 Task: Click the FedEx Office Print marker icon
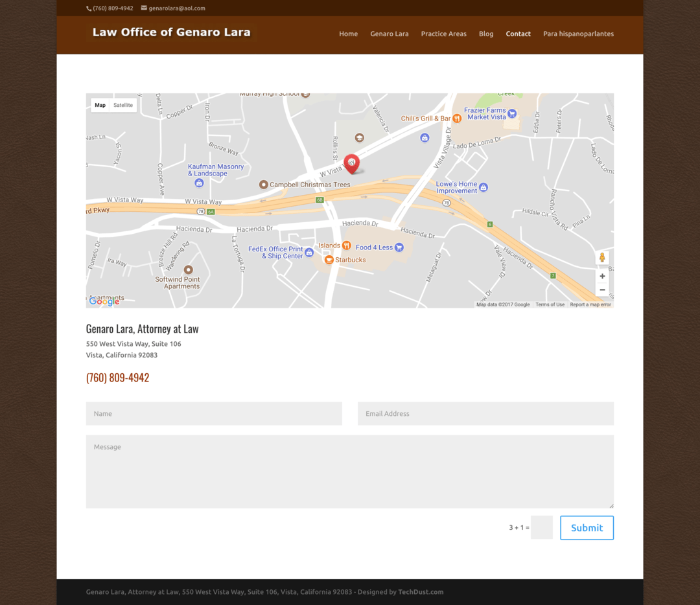[x=309, y=253]
